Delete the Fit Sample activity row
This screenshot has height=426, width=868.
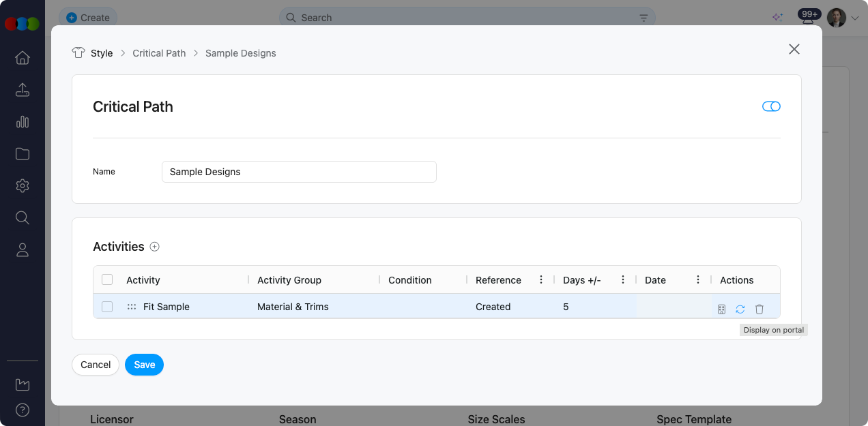tap(759, 309)
